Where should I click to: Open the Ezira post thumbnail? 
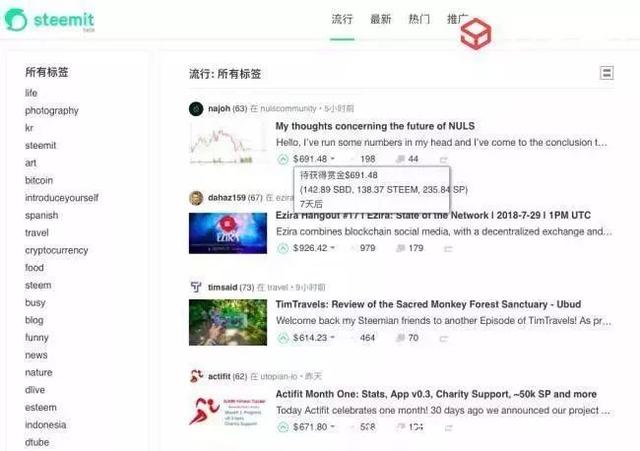coord(228,233)
